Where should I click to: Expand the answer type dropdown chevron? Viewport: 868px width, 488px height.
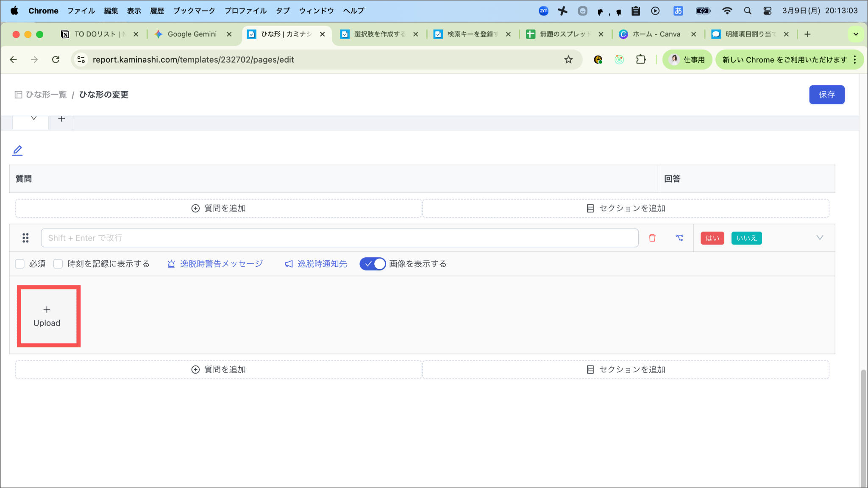tap(820, 238)
